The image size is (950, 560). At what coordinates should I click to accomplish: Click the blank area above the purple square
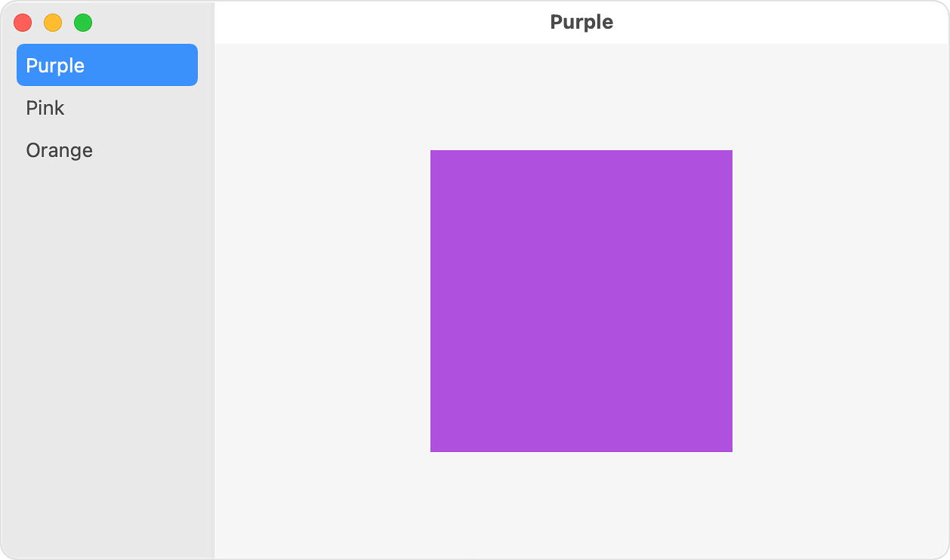(581, 97)
